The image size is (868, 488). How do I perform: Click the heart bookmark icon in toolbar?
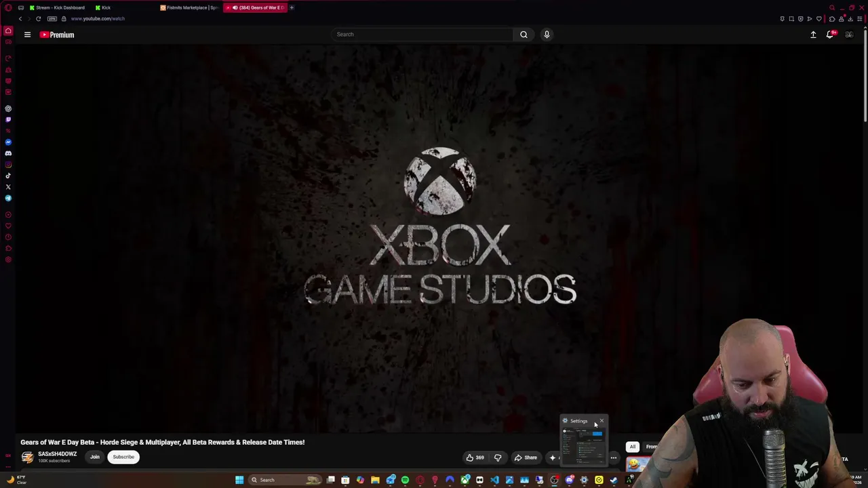coord(819,19)
